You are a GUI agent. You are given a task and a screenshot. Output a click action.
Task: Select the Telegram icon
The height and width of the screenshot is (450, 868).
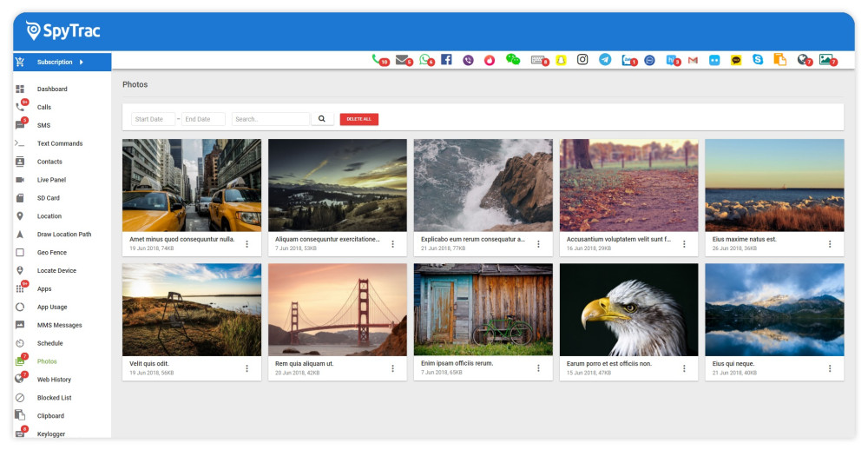pos(605,60)
